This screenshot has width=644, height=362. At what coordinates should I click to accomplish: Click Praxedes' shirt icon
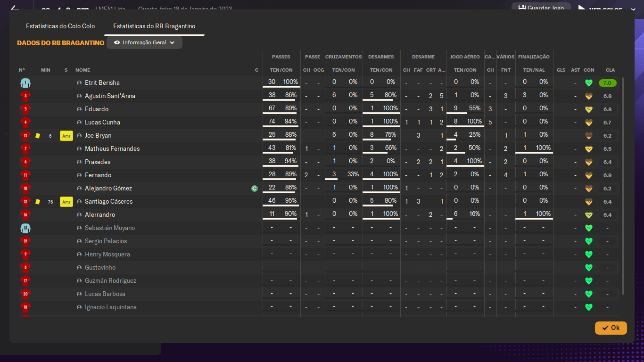(x=25, y=162)
